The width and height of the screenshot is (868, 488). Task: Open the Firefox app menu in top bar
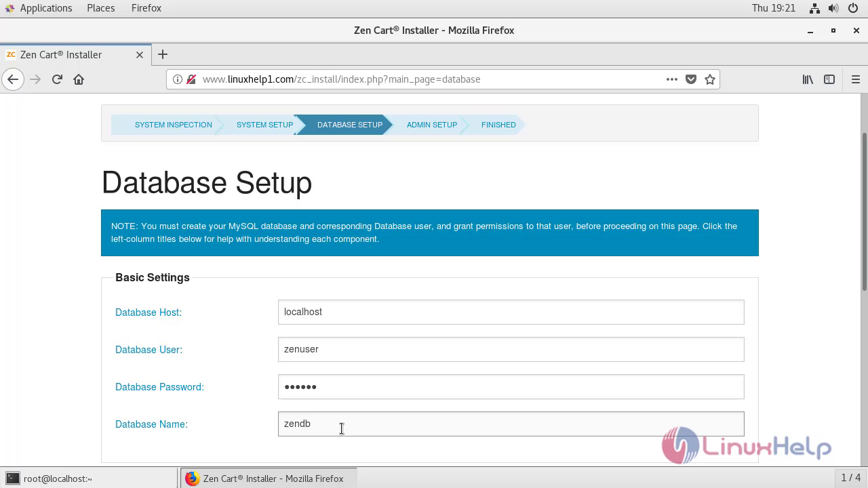point(146,8)
